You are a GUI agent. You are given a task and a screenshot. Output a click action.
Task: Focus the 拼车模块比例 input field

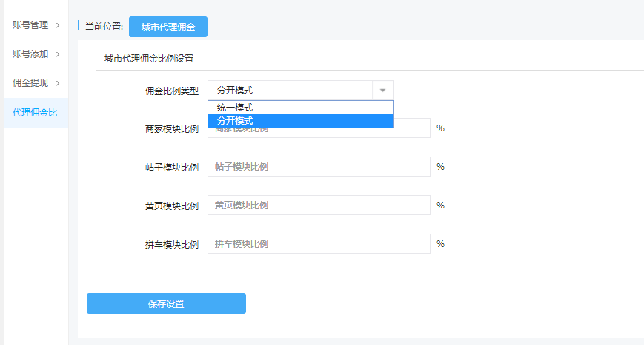coord(319,244)
